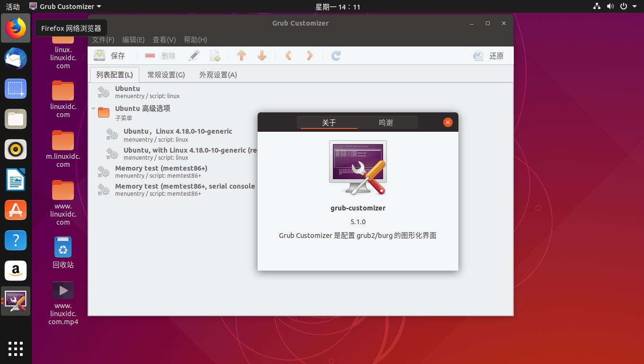
Task: Open Help from the dock
Action: 16,240
